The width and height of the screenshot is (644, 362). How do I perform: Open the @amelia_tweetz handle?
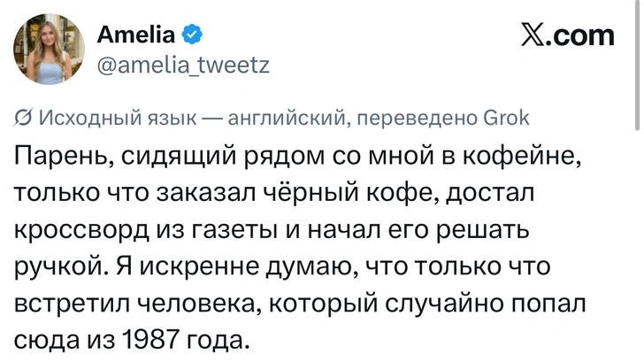[x=183, y=65]
